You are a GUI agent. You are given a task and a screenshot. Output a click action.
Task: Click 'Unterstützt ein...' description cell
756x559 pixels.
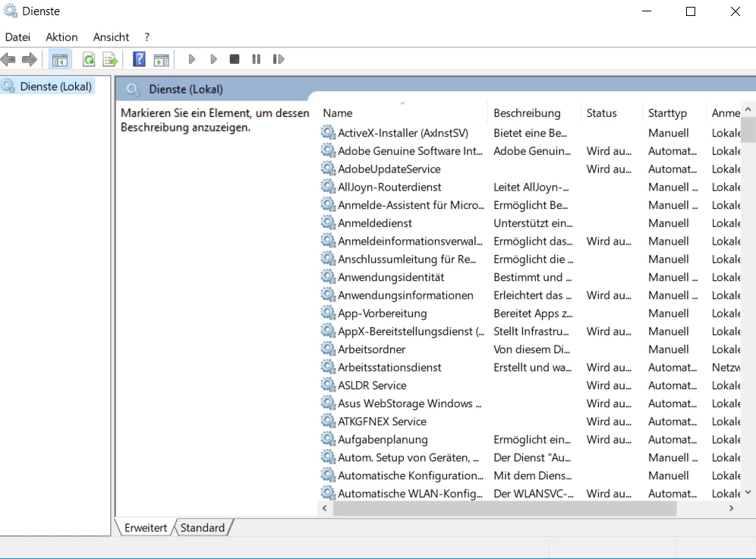[533, 223]
